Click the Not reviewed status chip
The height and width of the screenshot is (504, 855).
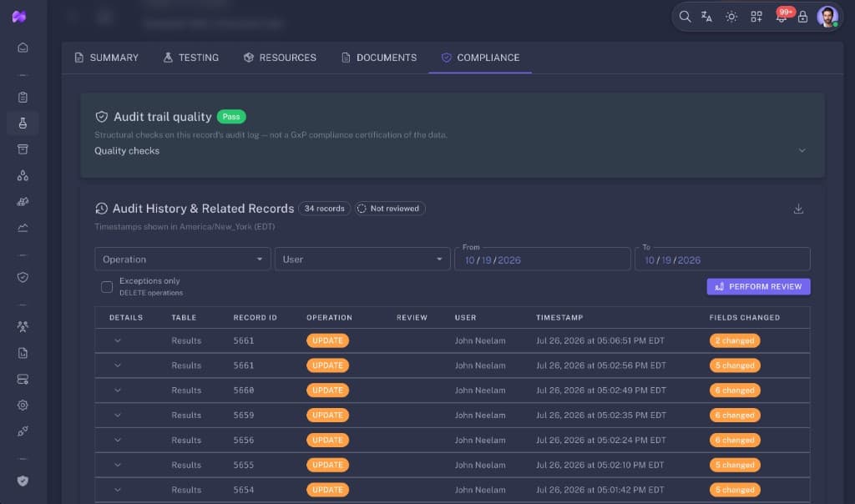coord(390,209)
